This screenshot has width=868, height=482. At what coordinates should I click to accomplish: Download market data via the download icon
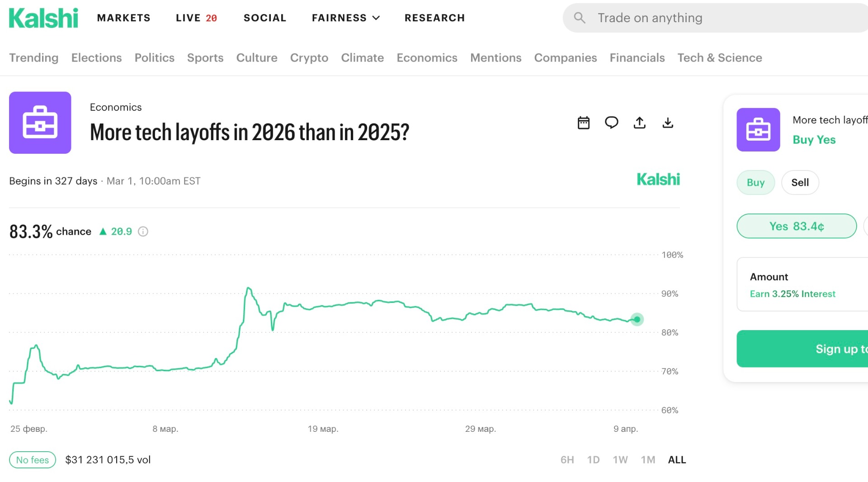668,123
